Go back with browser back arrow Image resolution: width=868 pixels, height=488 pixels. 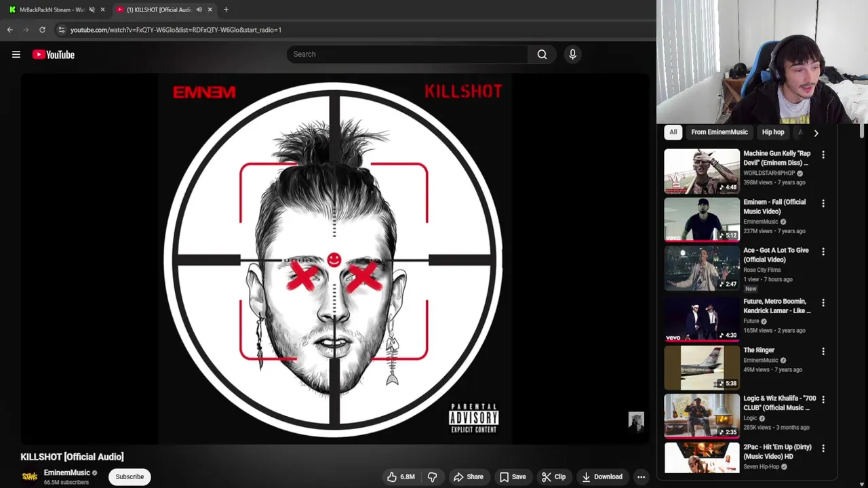pyautogui.click(x=9, y=30)
